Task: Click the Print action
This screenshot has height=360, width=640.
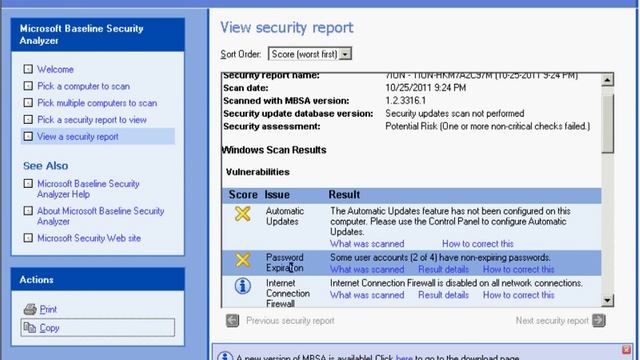Action: click(48, 309)
